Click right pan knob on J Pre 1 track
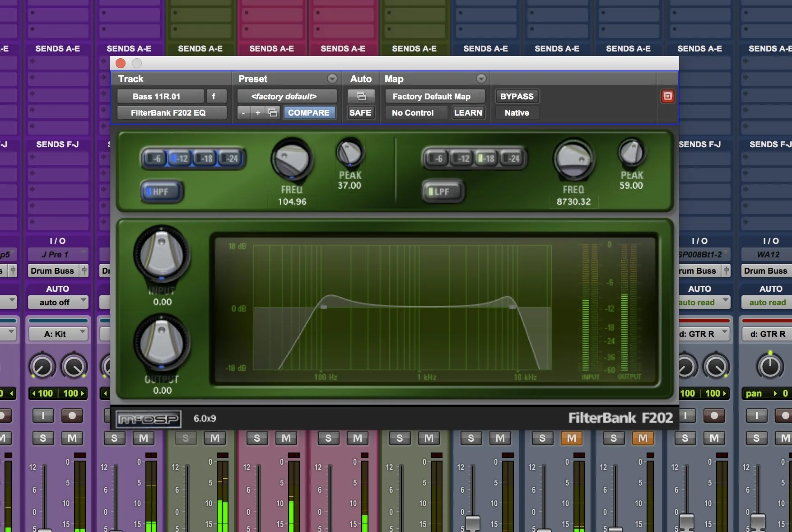This screenshot has height=532, width=792. [x=74, y=366]
